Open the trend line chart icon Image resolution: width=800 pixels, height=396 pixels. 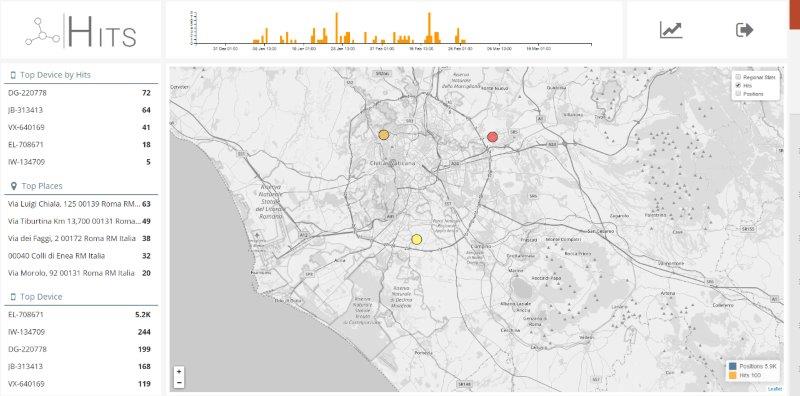[671, 30]
